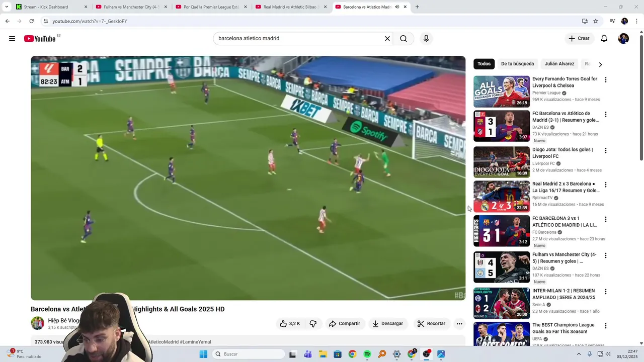The height and width of the screenshot is (362, 644).
Task: Click the Compartir button
Action: [x=345, y=324]
